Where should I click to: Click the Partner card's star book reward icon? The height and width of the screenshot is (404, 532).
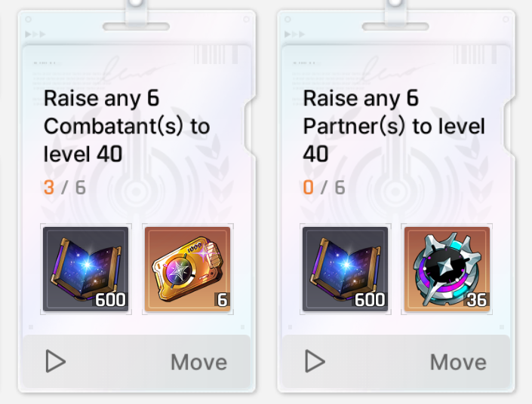(x=345, y=269)
